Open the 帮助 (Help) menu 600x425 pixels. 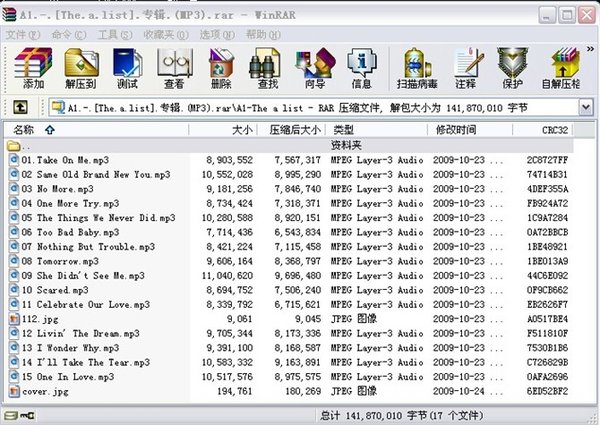click(263, 35)
